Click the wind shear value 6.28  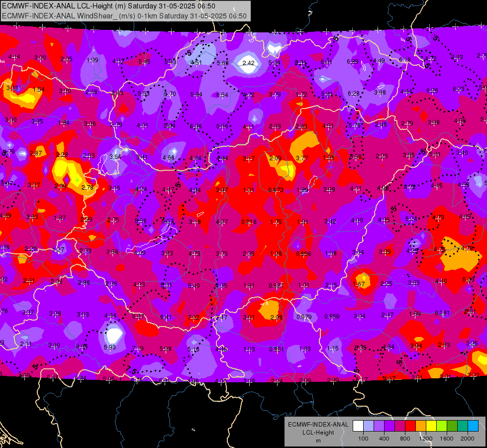[354, 93]
